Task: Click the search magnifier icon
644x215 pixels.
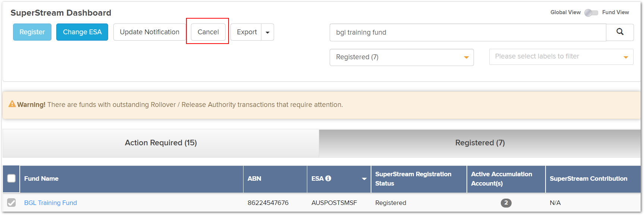Action: (x=620, y=32)
